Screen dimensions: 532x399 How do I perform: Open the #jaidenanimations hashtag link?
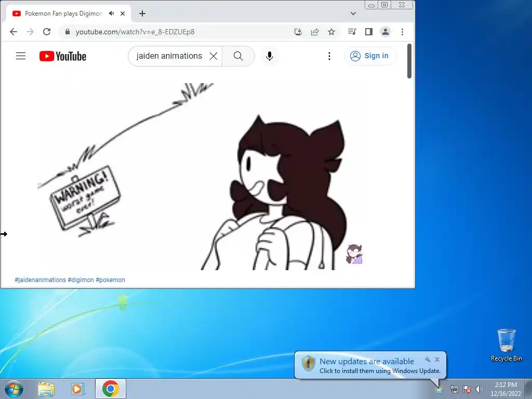40,280
